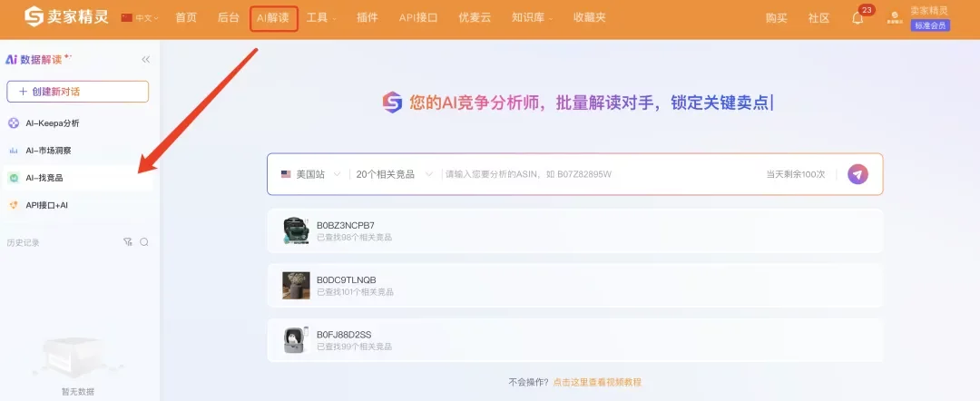Expand the 工具 menu

click(320, 18)
